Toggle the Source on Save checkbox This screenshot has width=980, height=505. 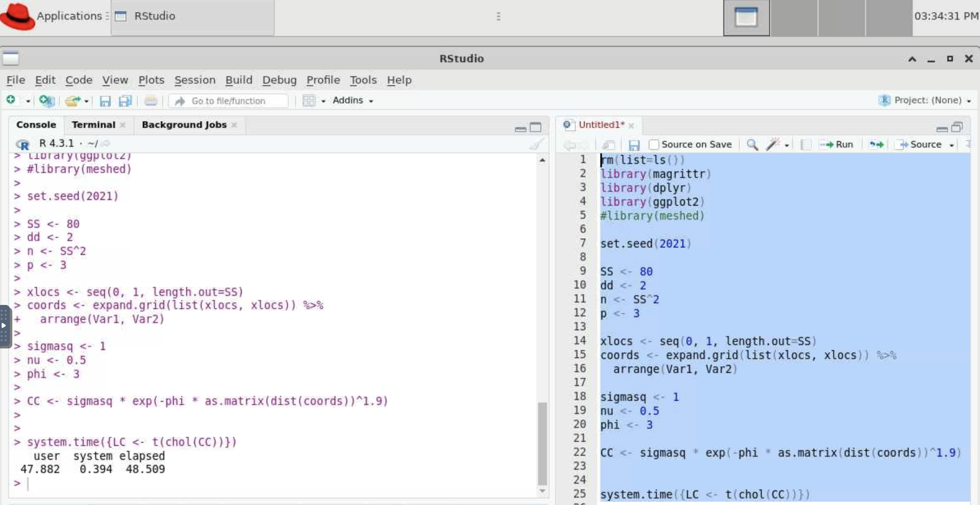(654, 145)
